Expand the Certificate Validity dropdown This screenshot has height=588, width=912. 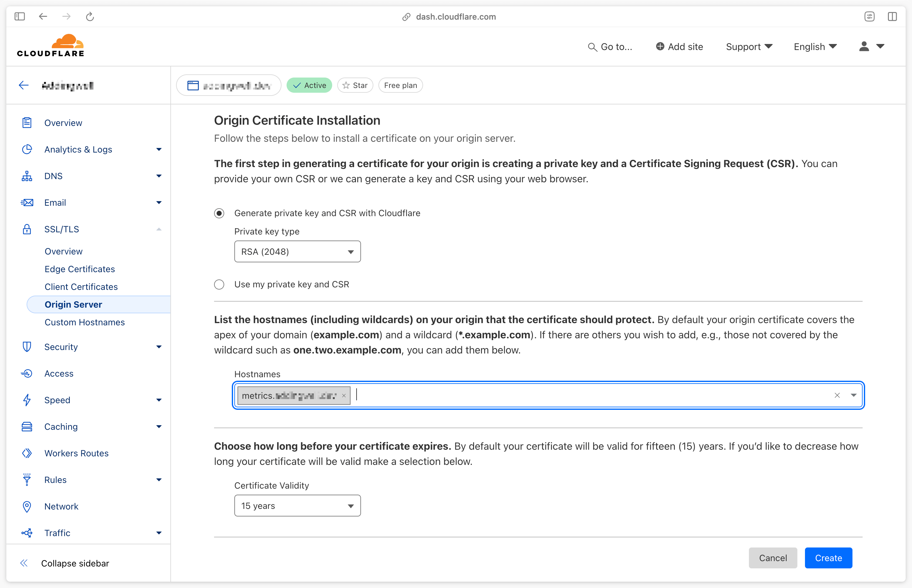pyautogui.click(x=298, y=506)
